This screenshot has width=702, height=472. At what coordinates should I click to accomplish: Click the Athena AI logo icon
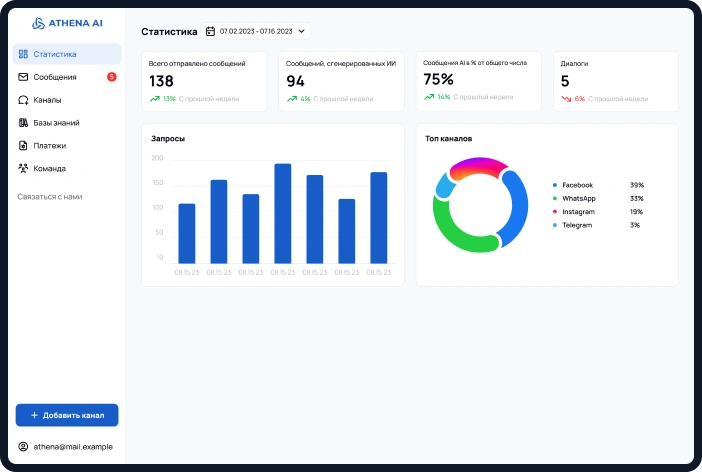(x=39, y=22)
